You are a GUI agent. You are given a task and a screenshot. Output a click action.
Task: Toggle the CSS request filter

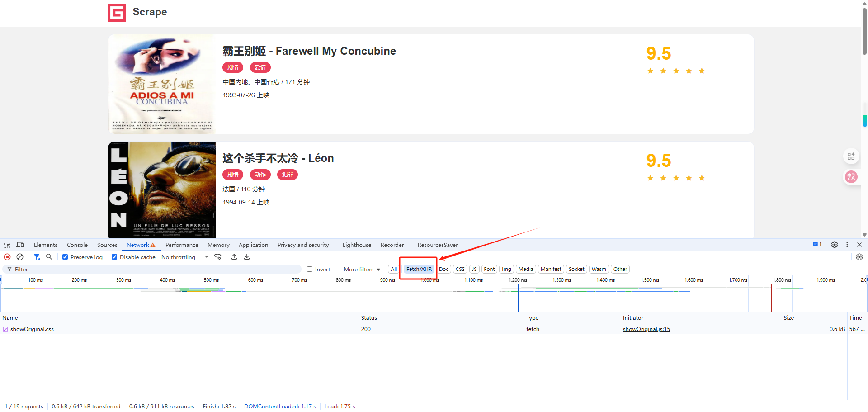click(x=460, y=269)
